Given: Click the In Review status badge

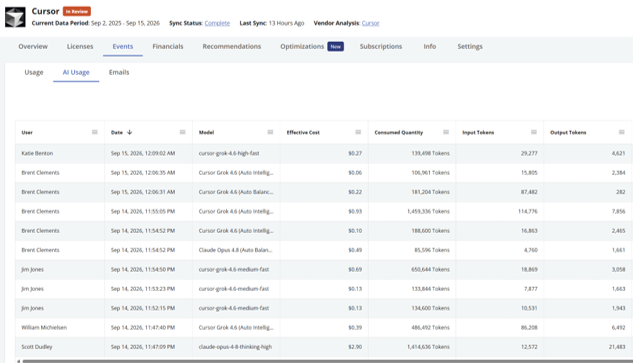Looking at the screenshot, I should (77, 11).
